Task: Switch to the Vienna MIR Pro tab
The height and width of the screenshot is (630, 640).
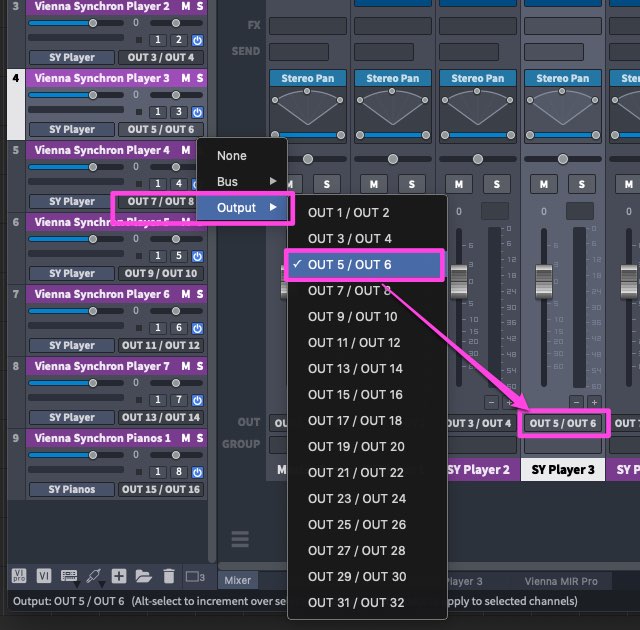Action: (x=561, y=581)
